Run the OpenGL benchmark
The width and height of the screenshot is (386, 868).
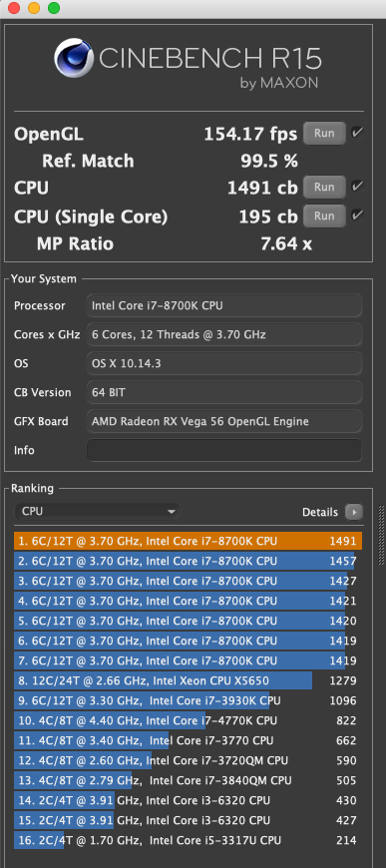pos(324,133)
